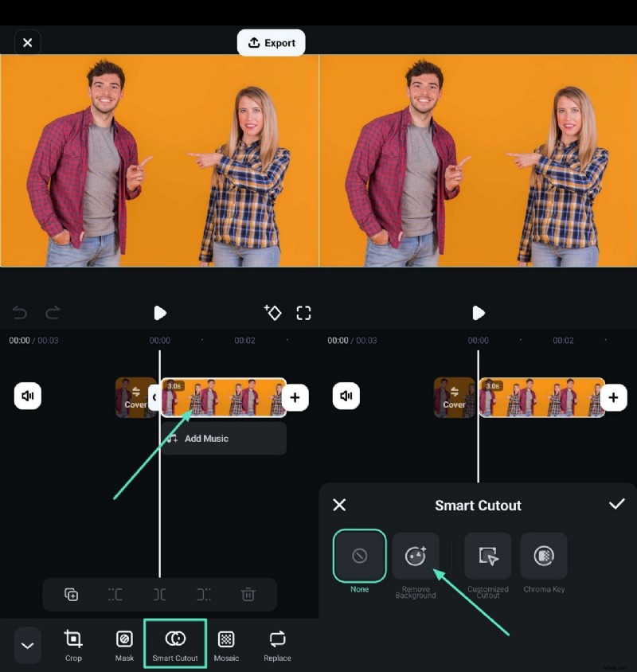Select None in Smart Cutout options
This screenshot has height=672, width=637.
tap(359, 555)
